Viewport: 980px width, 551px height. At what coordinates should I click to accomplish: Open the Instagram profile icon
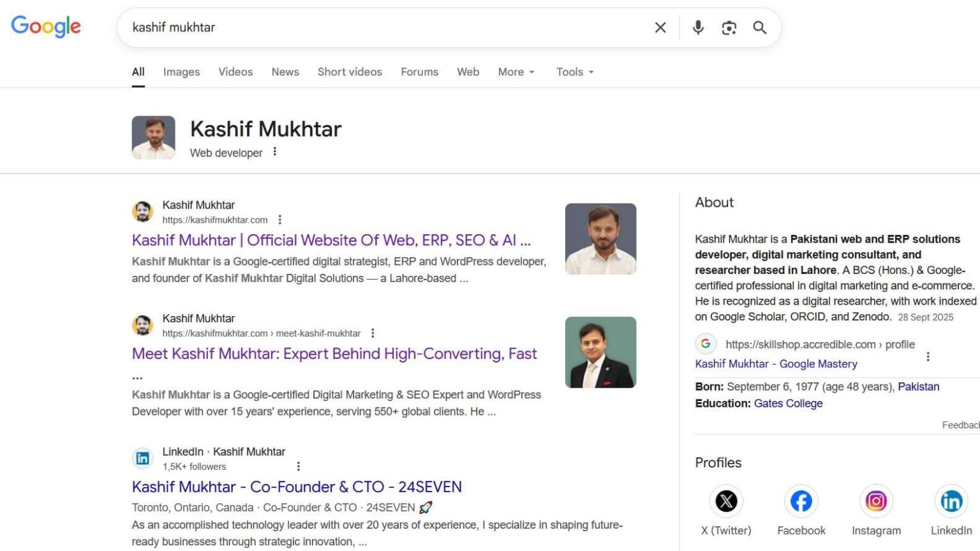tap(876, 501)
